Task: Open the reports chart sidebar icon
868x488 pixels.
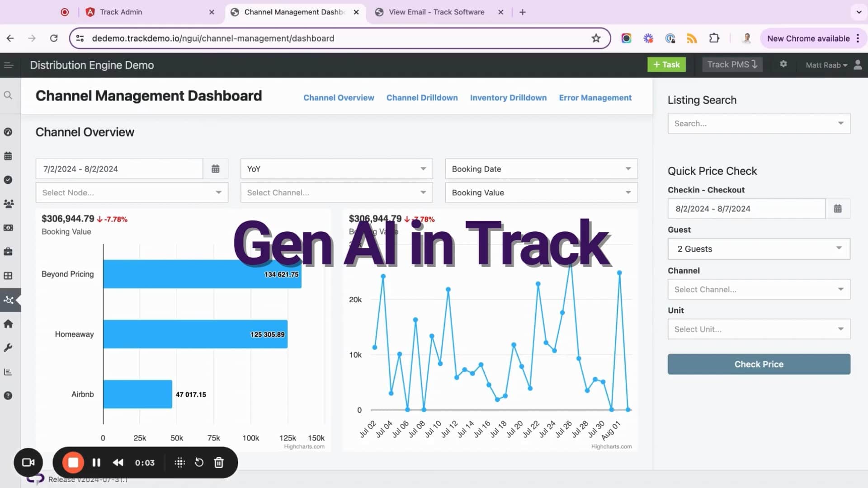Action: (8, 372)
